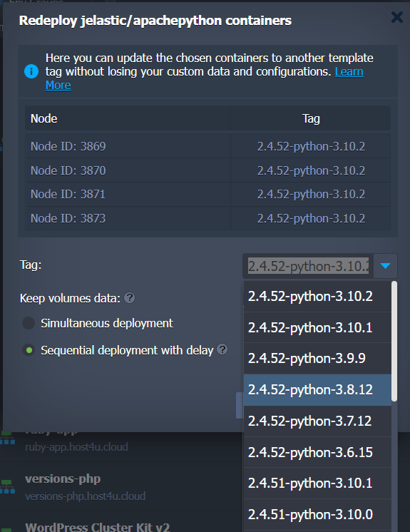Pick the 2.4.52-python-3.9.9 tag option

[317, 358]
